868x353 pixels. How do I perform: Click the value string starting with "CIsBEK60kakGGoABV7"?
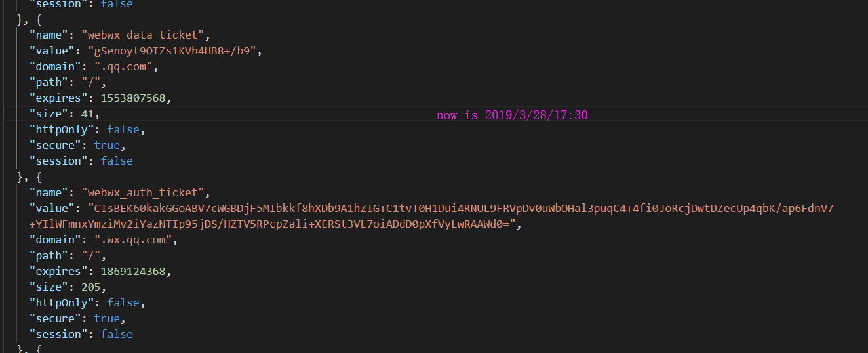pyautogui.click(x=461, y=209)
